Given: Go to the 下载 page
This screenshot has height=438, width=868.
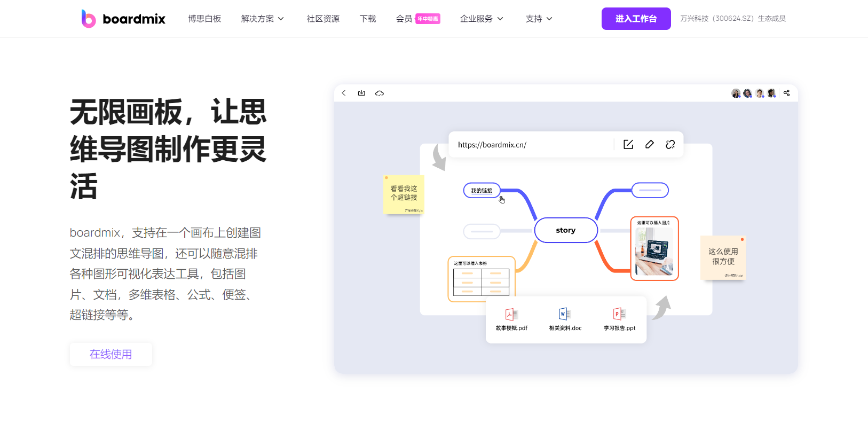Looking at the screenshot, I should [x=368, y=19].
